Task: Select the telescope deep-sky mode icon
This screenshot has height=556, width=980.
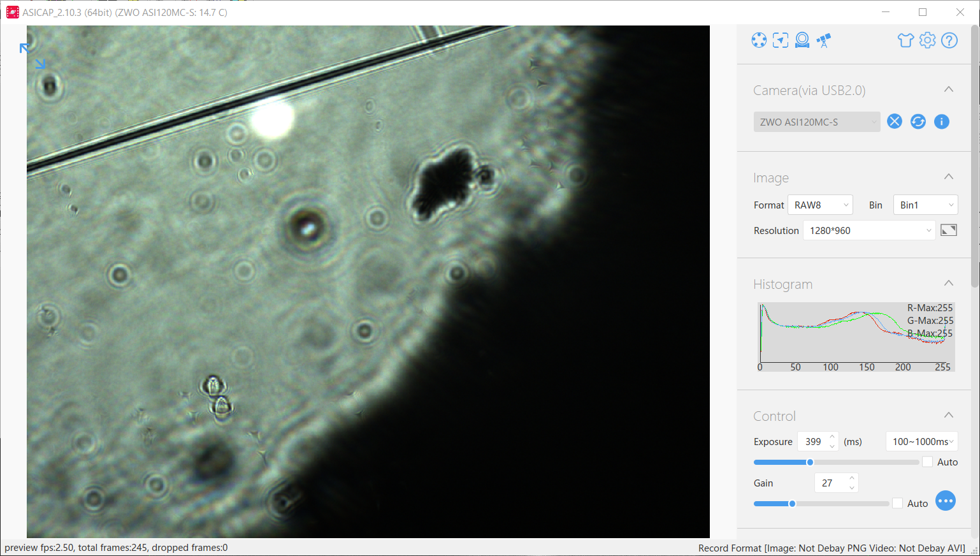Action: (x=824, y=40)
